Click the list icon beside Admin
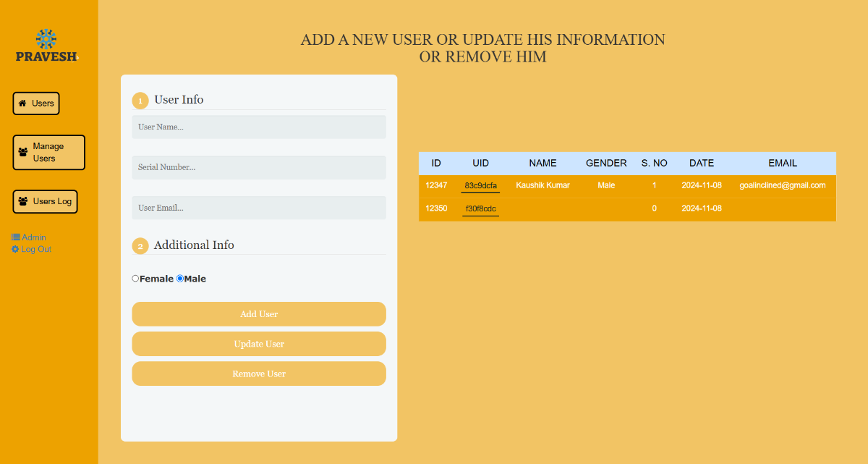This screenshot has height=464, width=868. (16, 237)
